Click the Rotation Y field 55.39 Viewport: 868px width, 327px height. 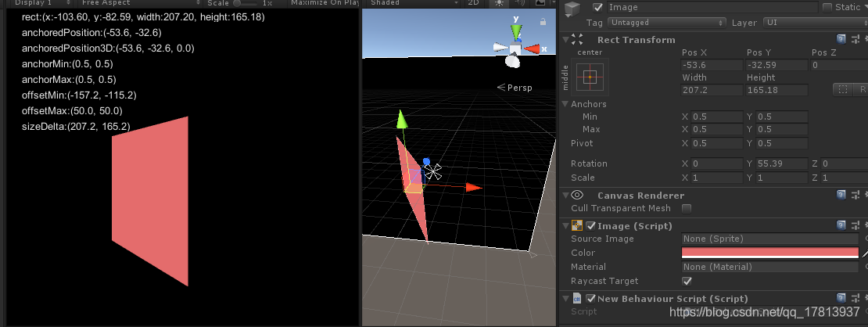point(782,163)
